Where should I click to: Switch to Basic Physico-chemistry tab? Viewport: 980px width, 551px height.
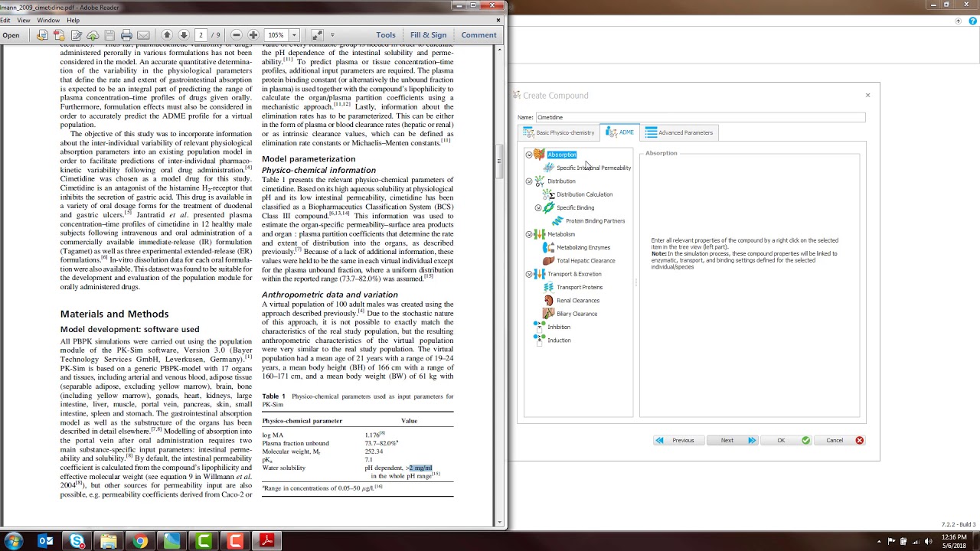coord(558,132)
